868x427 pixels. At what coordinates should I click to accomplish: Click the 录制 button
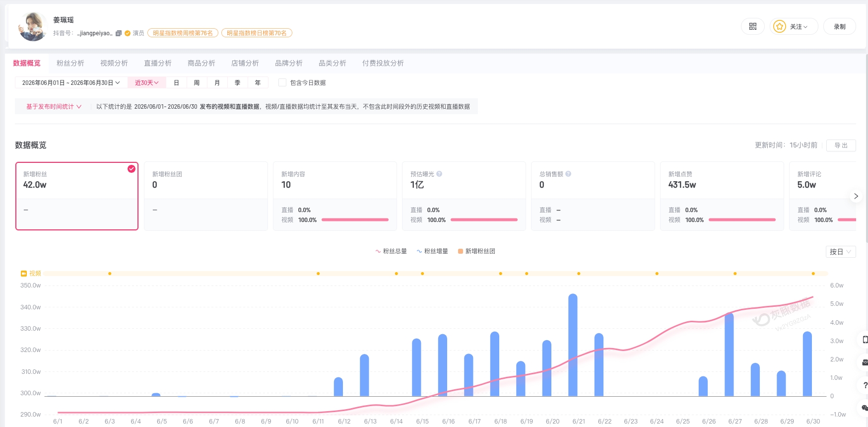[840, 26]
